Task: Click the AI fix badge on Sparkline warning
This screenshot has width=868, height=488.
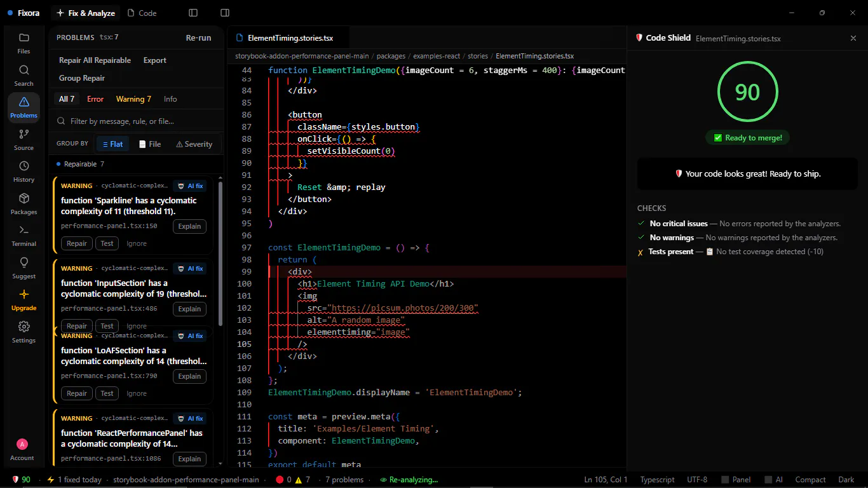Action: point(190,186)
